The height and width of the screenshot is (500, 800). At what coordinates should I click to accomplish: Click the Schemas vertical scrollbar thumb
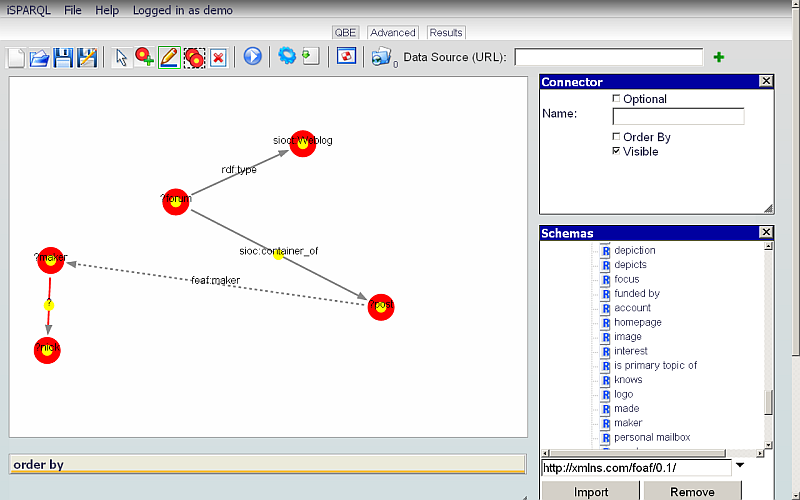pos(768,403)
